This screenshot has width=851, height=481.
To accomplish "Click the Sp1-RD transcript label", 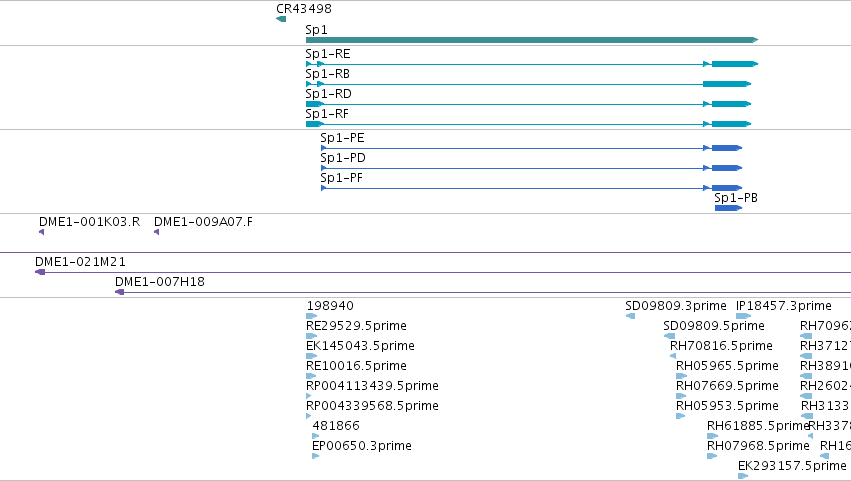I will (328, 94).
